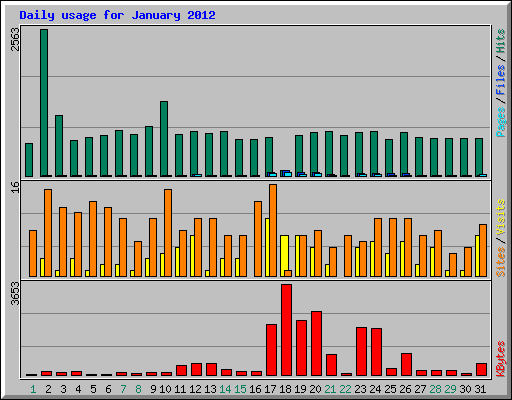Screen dimensions: 512x400
Task: Click the Visits axis value '16'
Action: tap(15, 187)
